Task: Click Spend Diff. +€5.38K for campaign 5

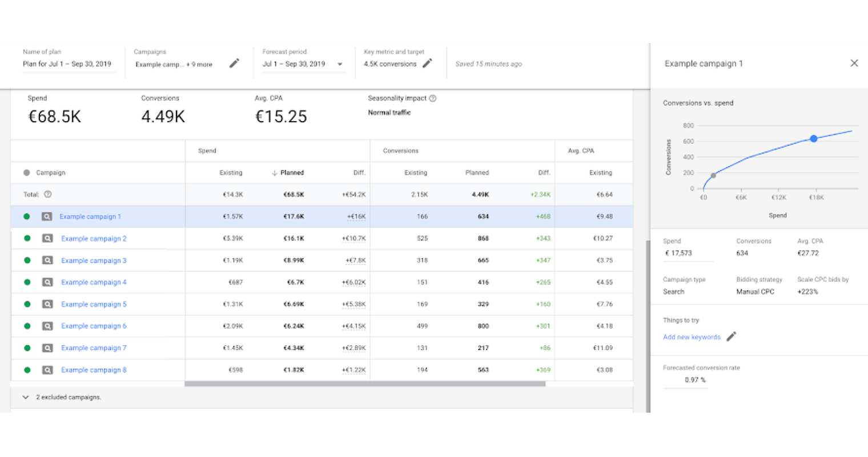Action: [353, 304]
